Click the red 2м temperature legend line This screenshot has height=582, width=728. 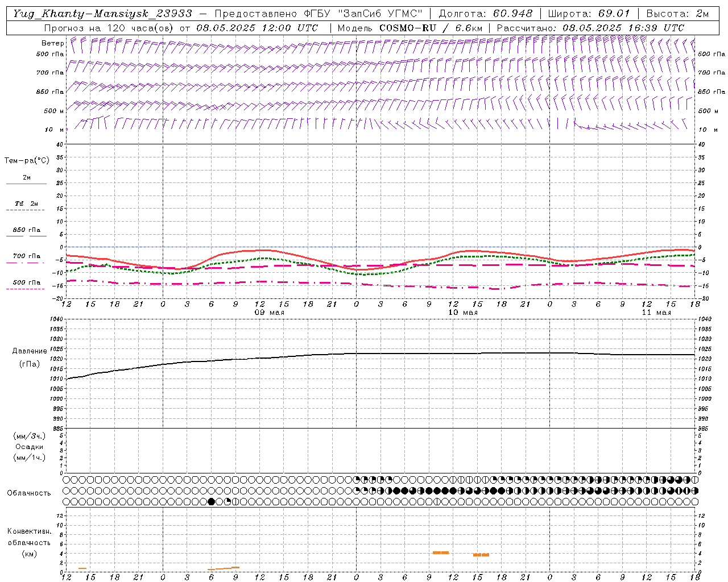tap(26, 184)
